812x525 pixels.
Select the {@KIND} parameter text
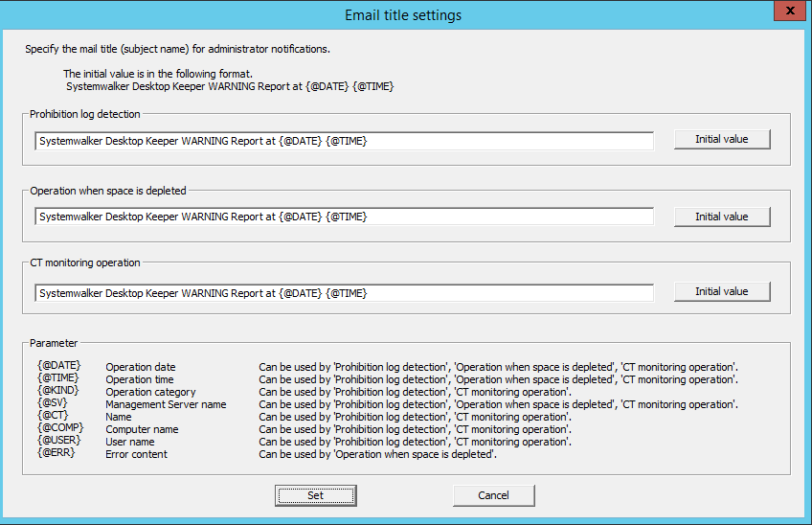click(x=58, y=390)
